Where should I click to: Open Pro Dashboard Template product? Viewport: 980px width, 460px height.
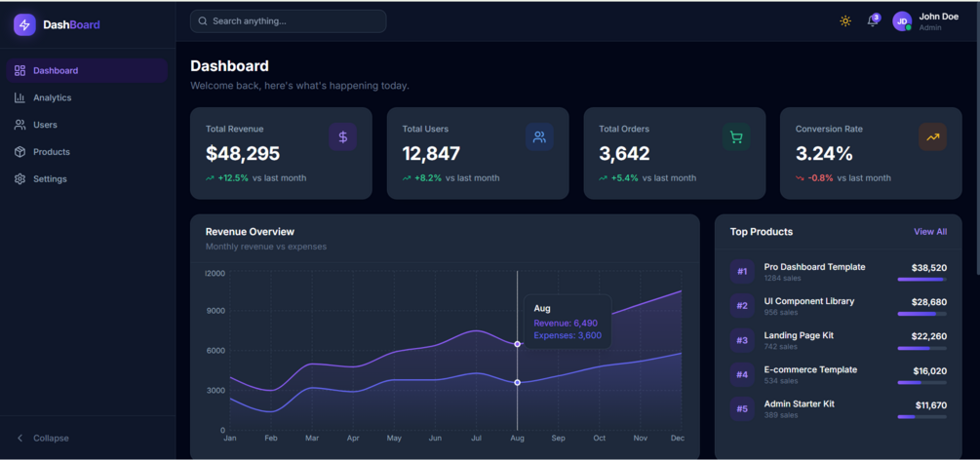(x=814, y=267)
